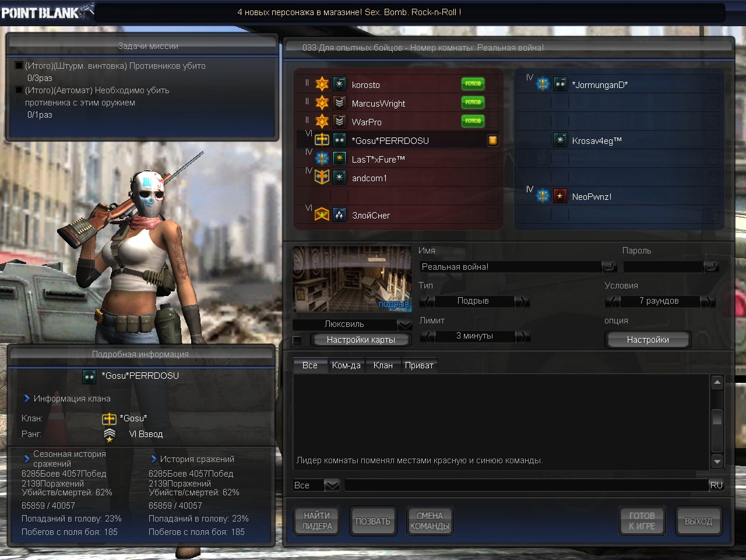Toggle korosto's slot close box
Image resolution: width=746 pixels, height=560 pixels.
pos(493,84)
